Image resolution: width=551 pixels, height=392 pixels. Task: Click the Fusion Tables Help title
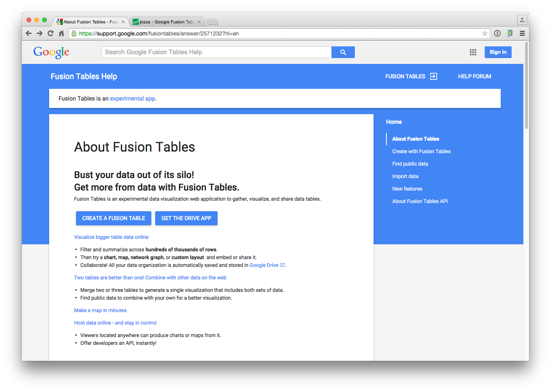tap(84, 76)
